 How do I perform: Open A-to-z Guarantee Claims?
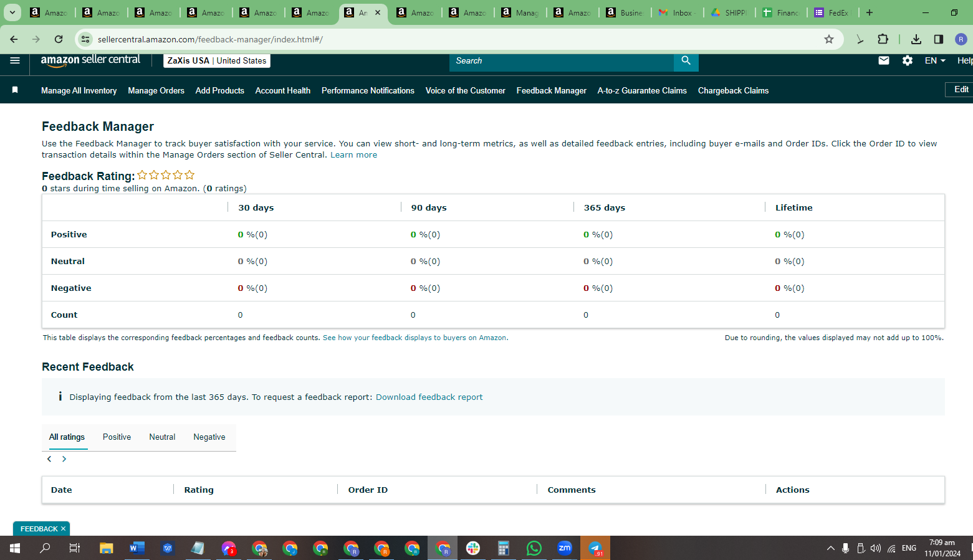642,90
